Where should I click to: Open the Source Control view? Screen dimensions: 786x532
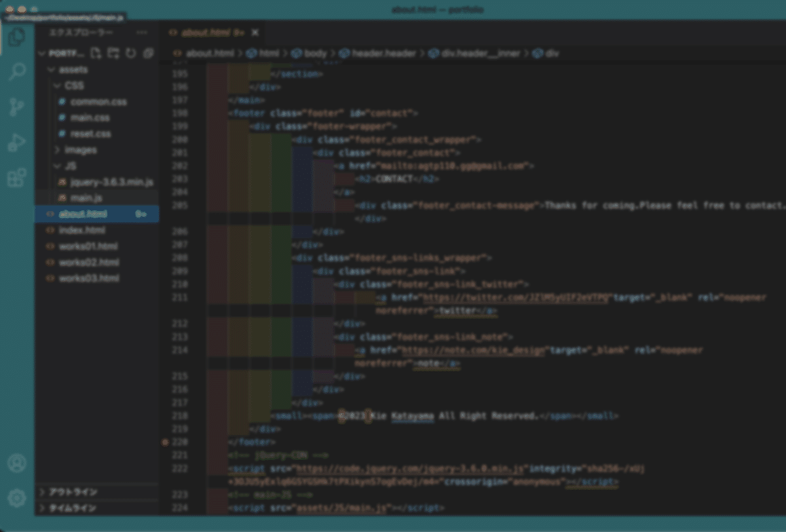(x=16, y=107)
